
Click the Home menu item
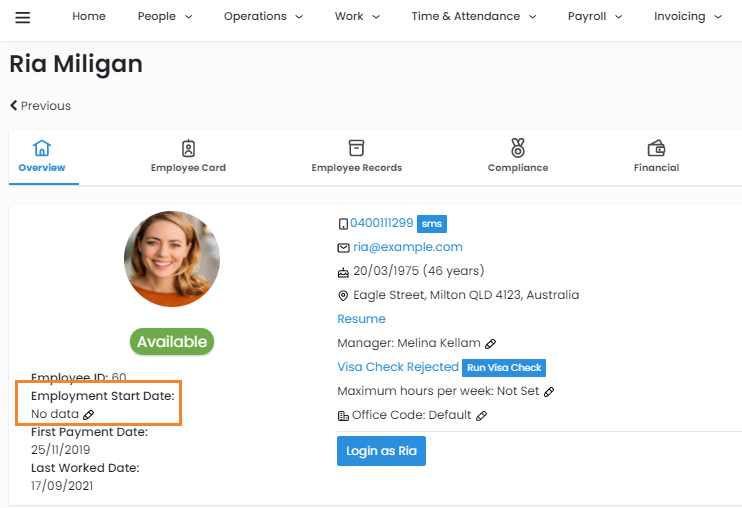[89, 17]
